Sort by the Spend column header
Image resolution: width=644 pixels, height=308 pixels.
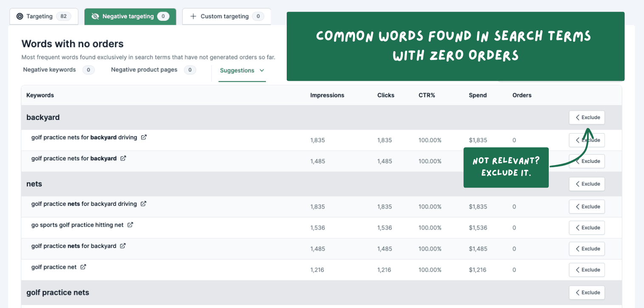click(477, 95)
